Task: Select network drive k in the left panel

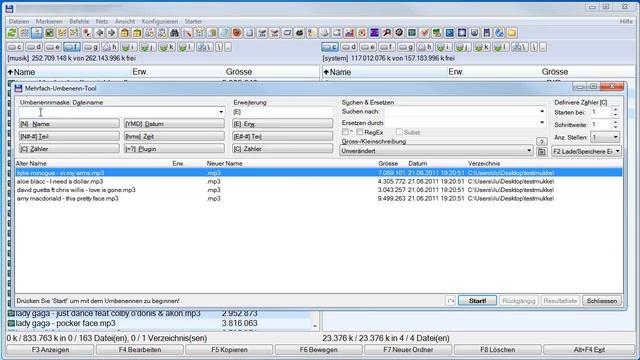Action: click(167, 47)
